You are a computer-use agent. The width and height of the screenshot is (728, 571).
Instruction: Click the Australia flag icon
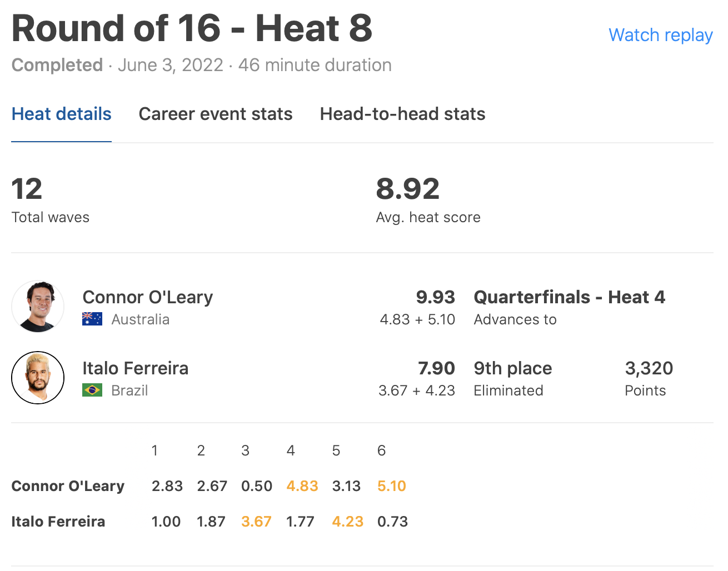pos(92,319)
